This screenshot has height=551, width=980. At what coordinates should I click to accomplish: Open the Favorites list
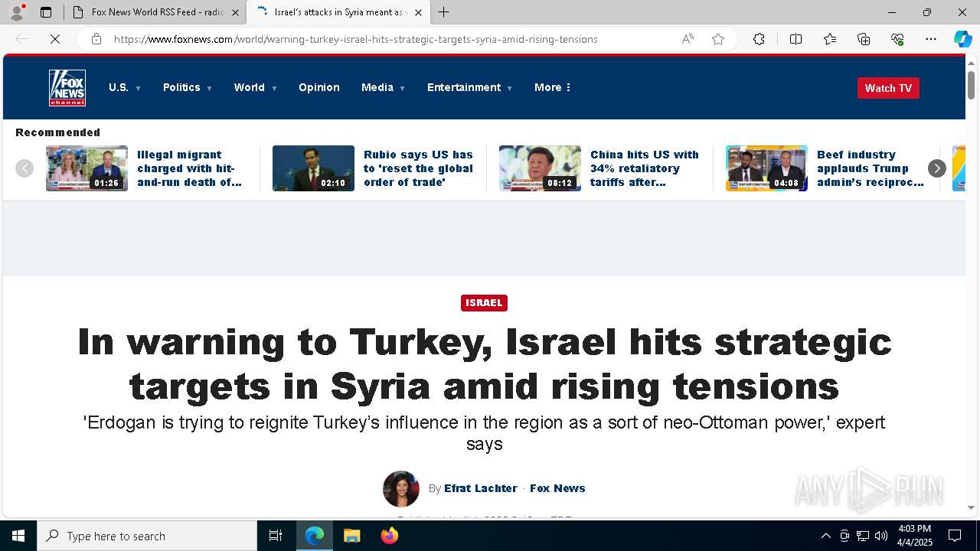point(830,39)
